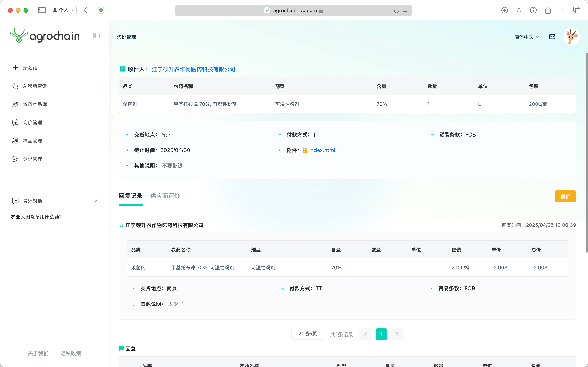588x367 pixels.
Task: Click the Safari downloads icon
Action: [504, 10]
